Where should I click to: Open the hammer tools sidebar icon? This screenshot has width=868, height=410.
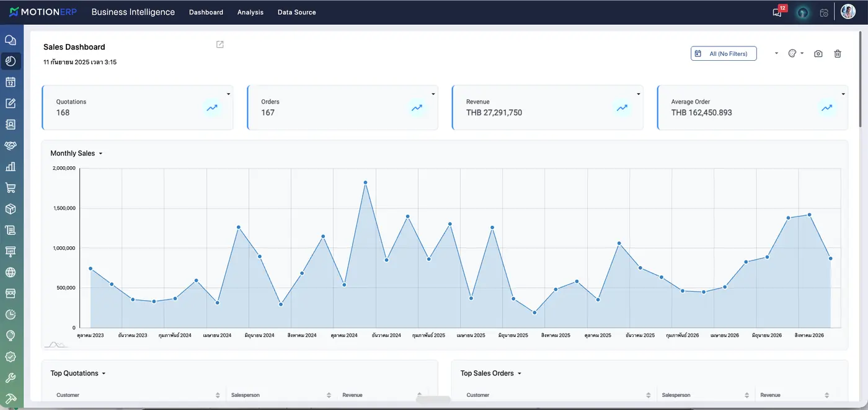point(11,398)
